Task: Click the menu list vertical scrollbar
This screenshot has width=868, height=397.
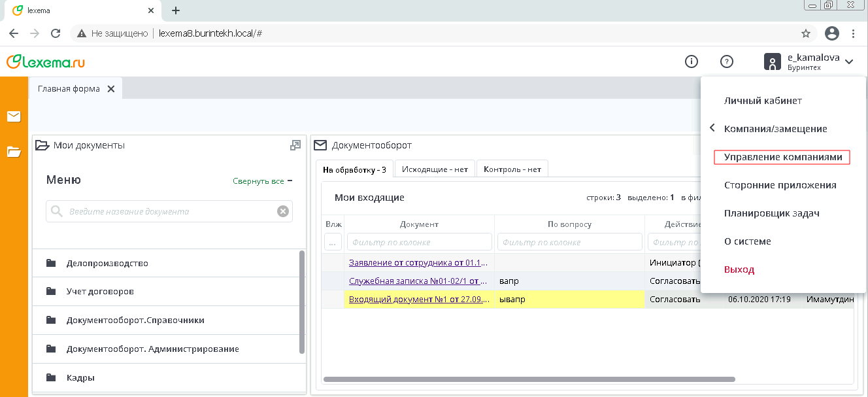Action: click(301, 301)
